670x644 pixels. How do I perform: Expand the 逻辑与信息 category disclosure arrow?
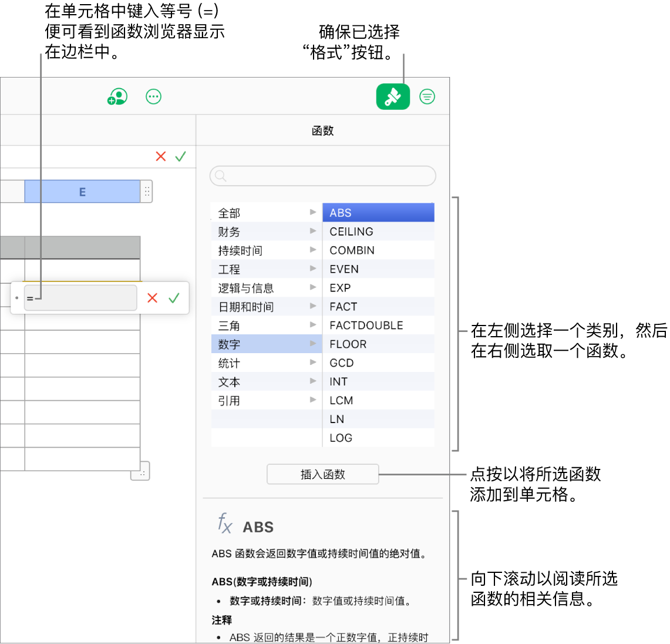[x=313, y=287]
